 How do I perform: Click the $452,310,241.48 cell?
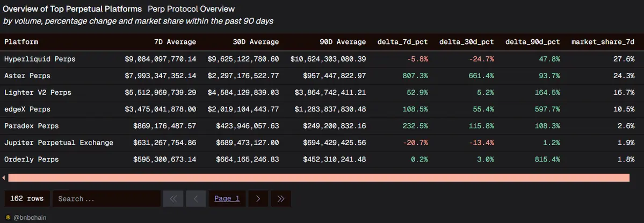coord(334,159)
